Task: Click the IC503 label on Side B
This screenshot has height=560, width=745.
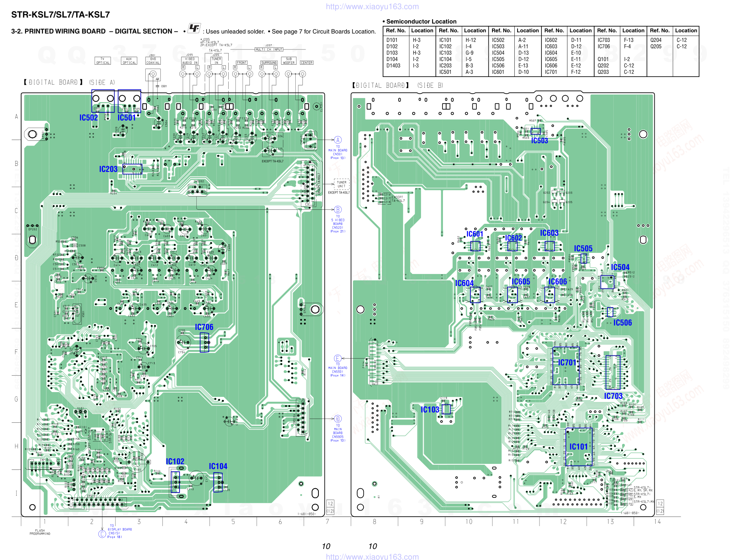Action: pyautogui.click(x=539, y=141)
